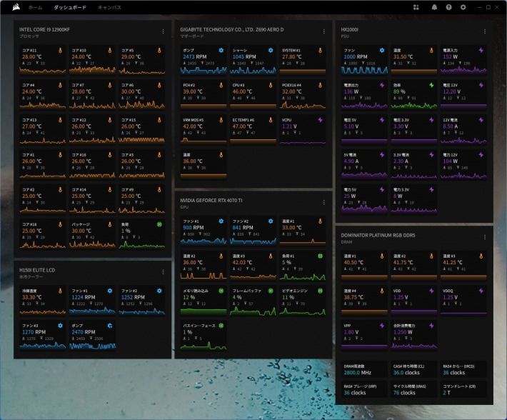Open the help question mark icon
This screenshot has width=507, height=420.
click(x=448, y=7)
